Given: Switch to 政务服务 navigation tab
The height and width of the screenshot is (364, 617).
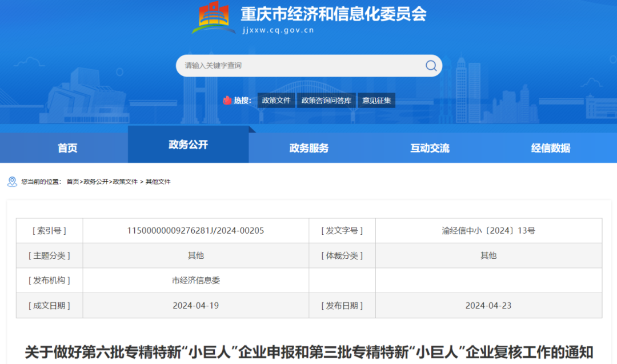Looking at the screenshot, I should coord(309,148).
